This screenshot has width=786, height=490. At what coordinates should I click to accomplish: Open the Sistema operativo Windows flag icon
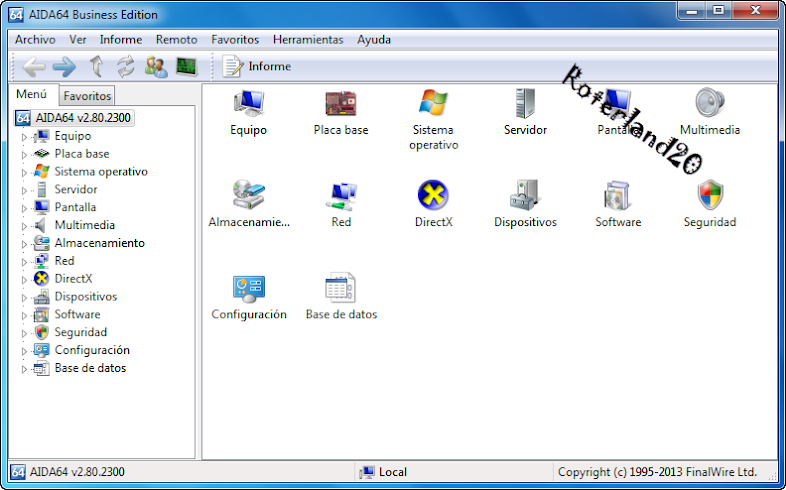433,102
